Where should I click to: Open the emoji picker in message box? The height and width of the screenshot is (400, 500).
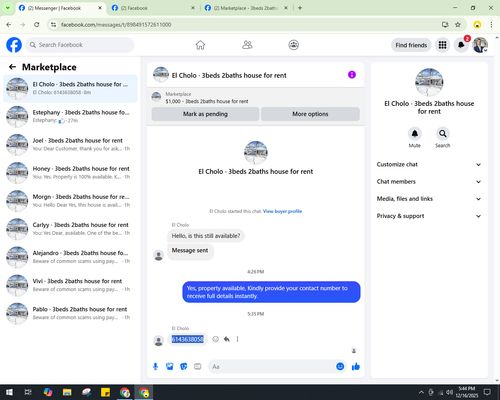(x=340, y=366)
